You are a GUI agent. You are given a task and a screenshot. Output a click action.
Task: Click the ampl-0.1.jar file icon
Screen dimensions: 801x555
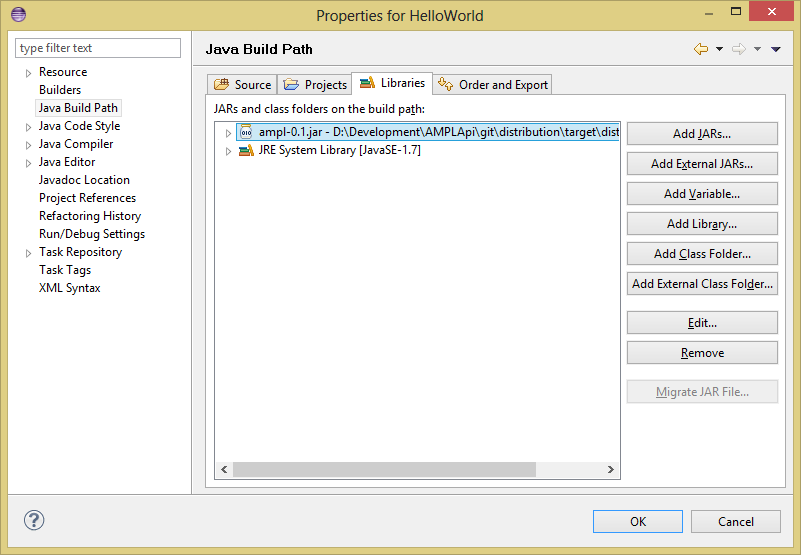[246, 132]
